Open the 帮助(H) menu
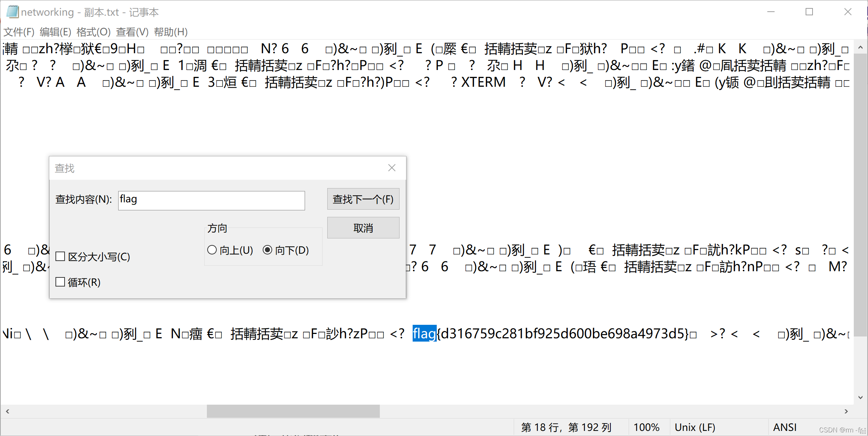The image size is (868, 436). (x=170, y=32)
